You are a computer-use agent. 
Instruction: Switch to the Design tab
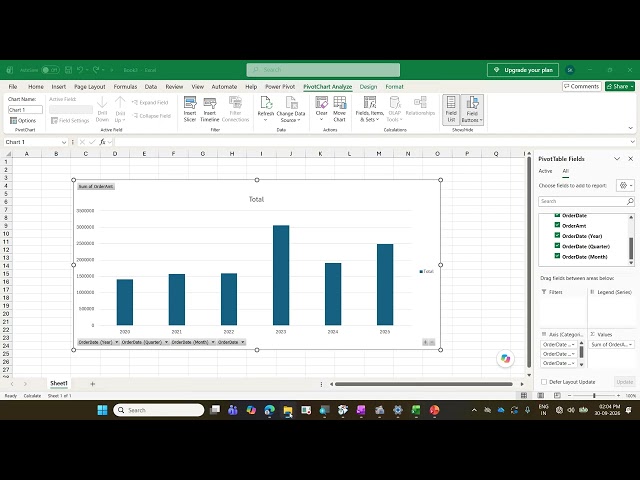click(369, 87)
